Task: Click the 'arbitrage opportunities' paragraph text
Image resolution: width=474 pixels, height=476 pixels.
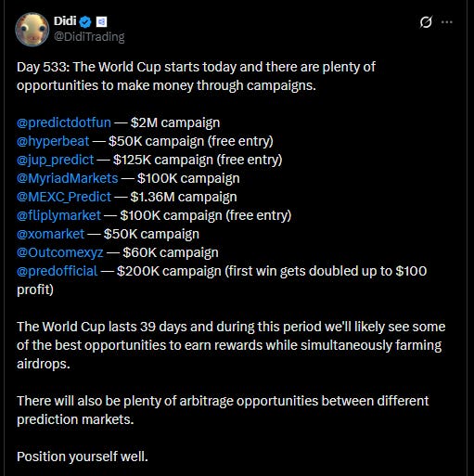Action: coord(223,410)
